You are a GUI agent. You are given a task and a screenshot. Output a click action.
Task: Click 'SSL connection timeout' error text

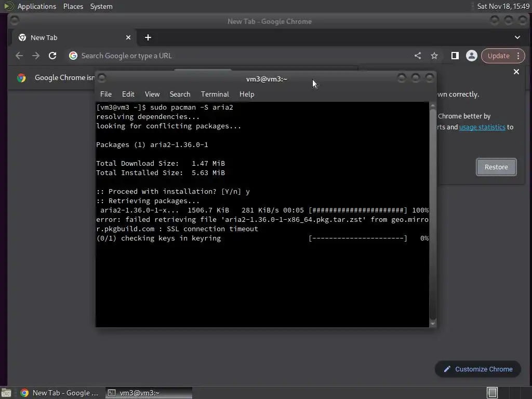coord(212,229)
